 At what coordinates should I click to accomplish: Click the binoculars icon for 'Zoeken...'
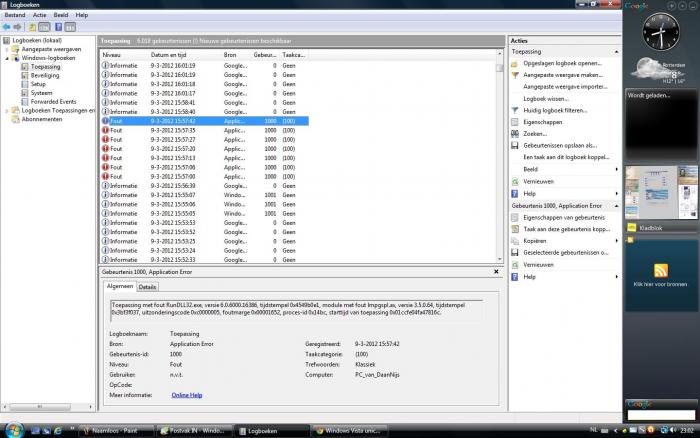[x=515, y=133]
